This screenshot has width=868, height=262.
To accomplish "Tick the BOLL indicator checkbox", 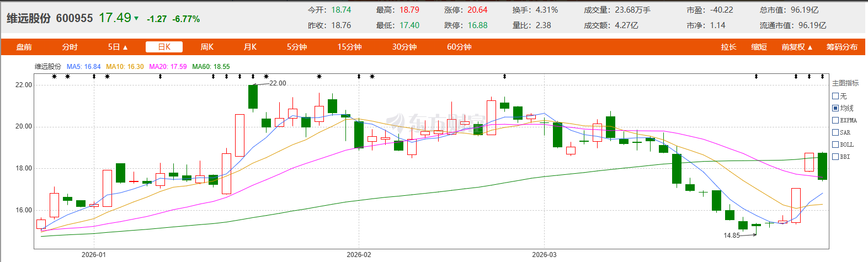I will click(x=835, y=145).
